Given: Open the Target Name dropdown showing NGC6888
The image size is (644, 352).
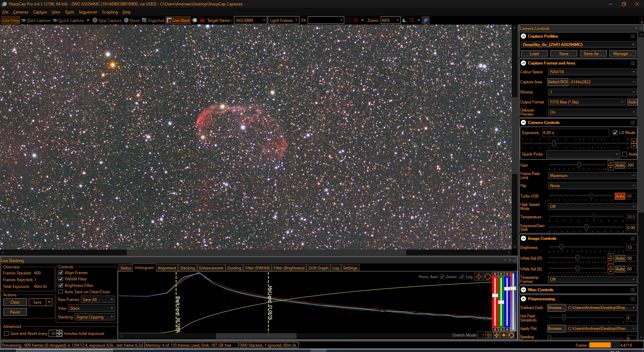Looking at the screenshot, I should coord(250,20).
